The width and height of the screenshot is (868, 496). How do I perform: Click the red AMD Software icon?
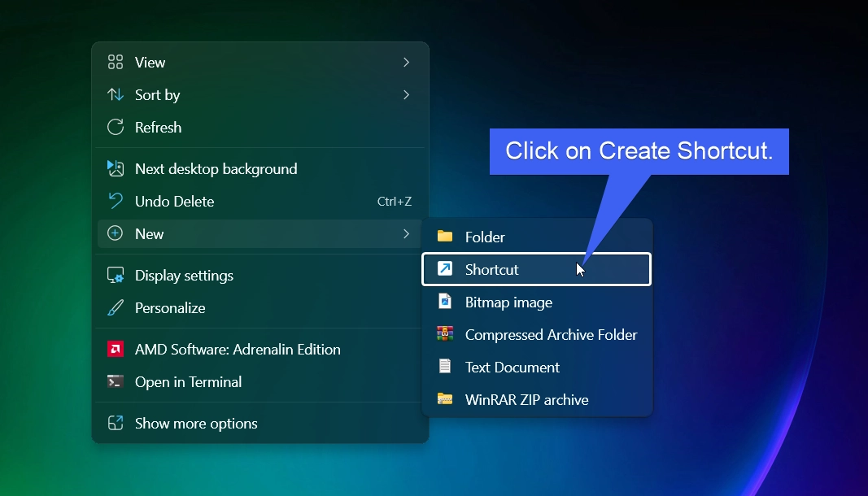click(116, 349)
